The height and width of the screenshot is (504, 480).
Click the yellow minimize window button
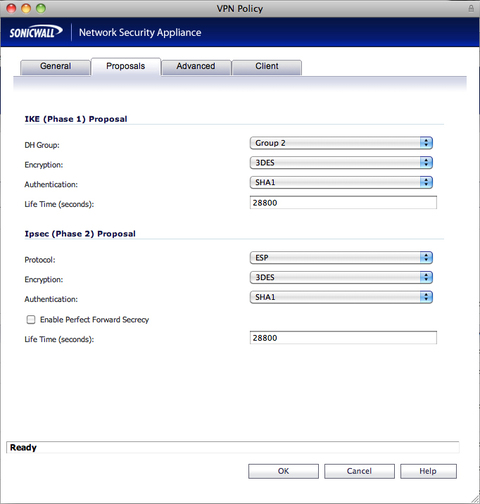point(26,8)
